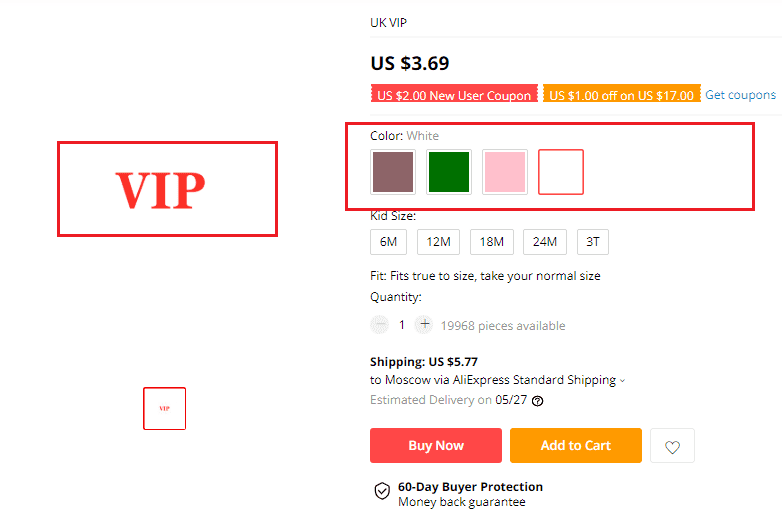The height and width of the screenshot is (511, 782).
Task: Increase quantity with the plus button
Action: coord(424,325)
